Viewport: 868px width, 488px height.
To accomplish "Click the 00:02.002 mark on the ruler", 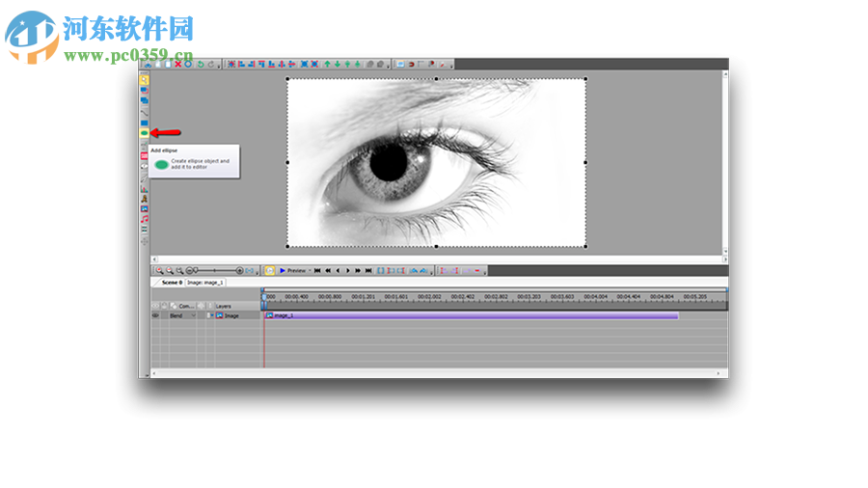I will 429,297.
